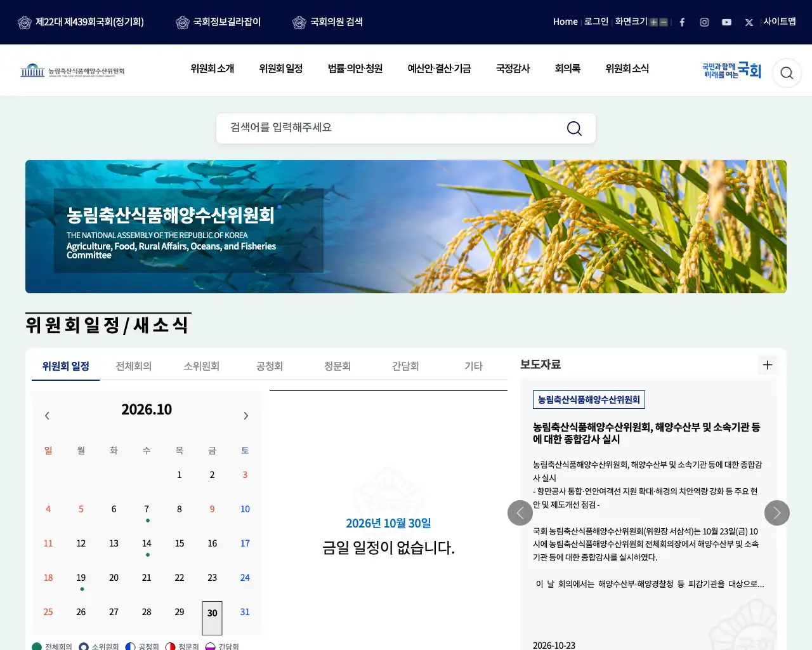Select October 30 in the calendar

click(x=213, y=618)
